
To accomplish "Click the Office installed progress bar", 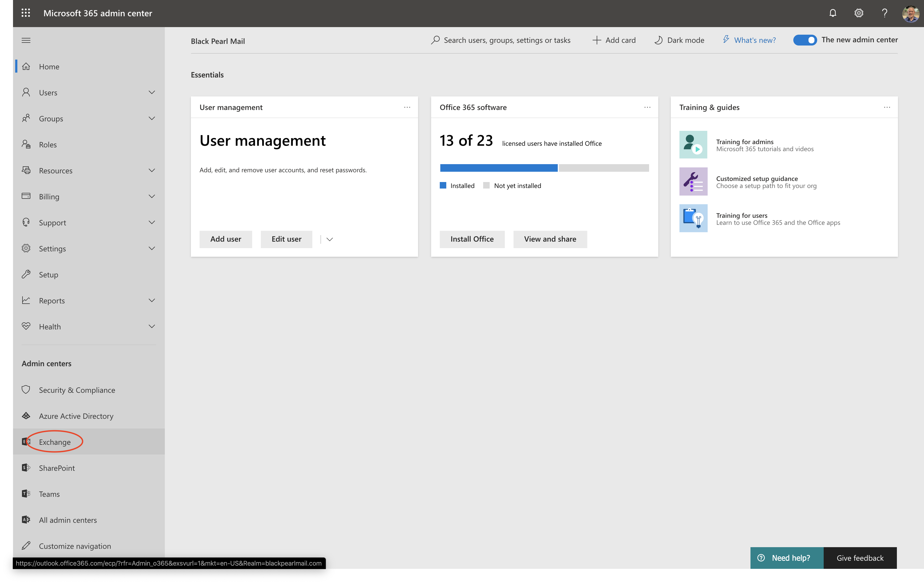I will tap(544, 168).
